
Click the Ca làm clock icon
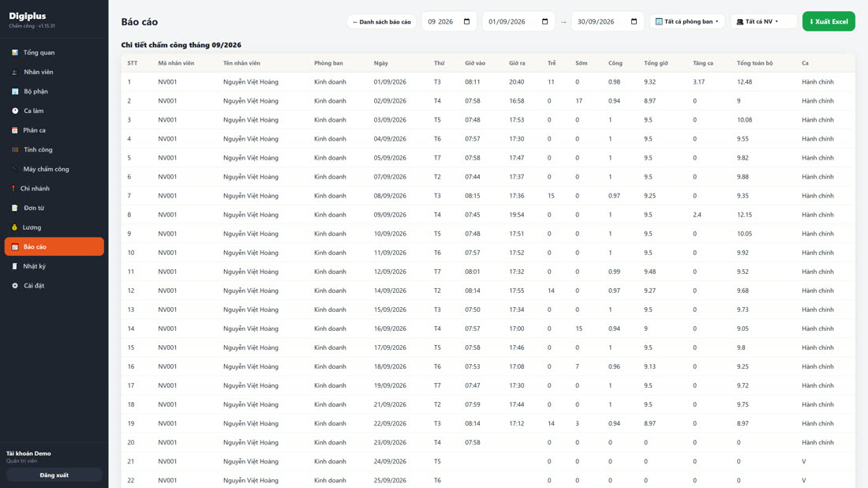pos(15,111)
